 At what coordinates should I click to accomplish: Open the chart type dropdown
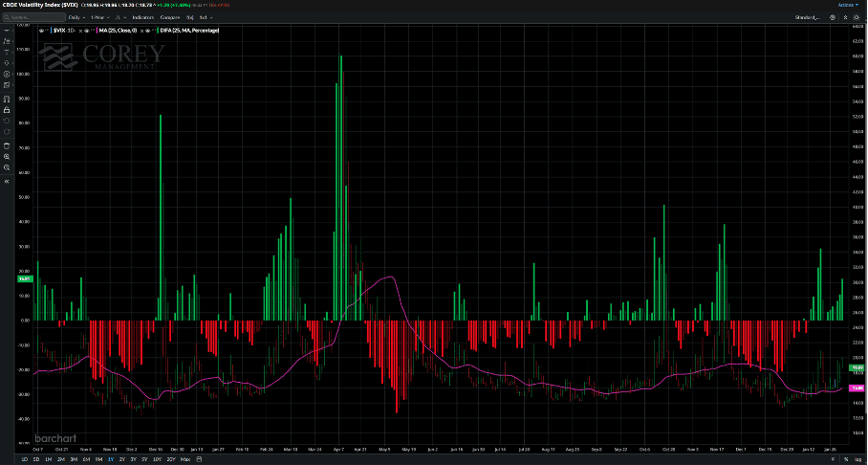point(120,17)
